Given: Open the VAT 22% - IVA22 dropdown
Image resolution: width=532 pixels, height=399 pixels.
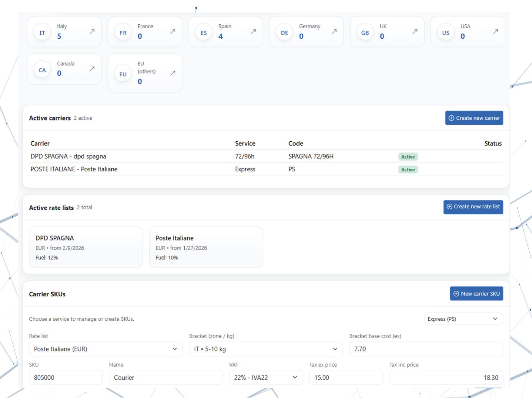Looking at the screenshot, I should [x=266, y=377].
